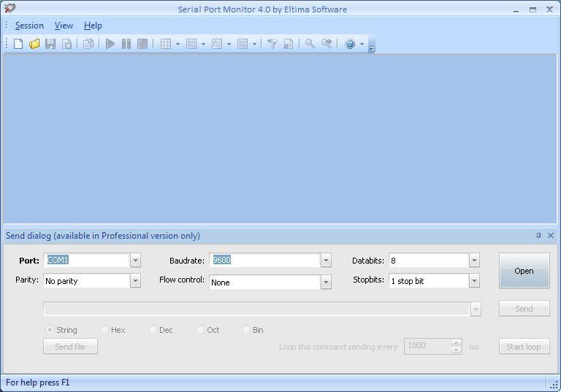Viewport: 561px width, 392px height.
Task: Click the funnel filter icon
Action: pos(272,44)
